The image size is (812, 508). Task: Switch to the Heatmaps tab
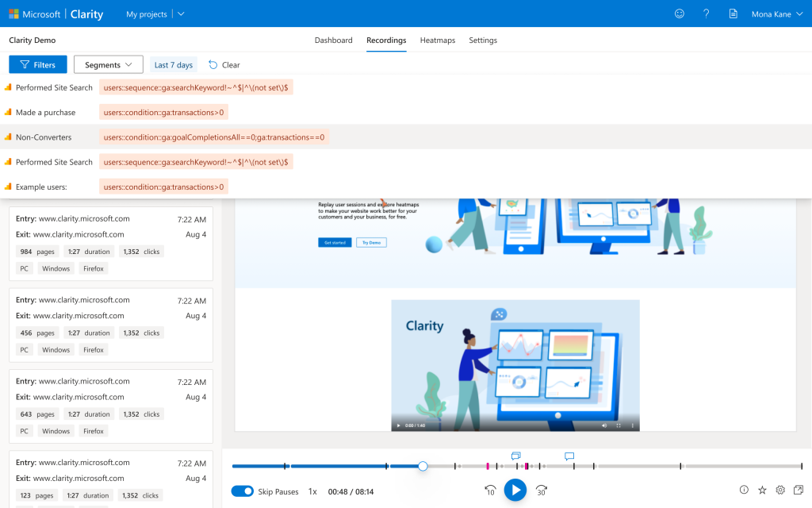(438, 40)
